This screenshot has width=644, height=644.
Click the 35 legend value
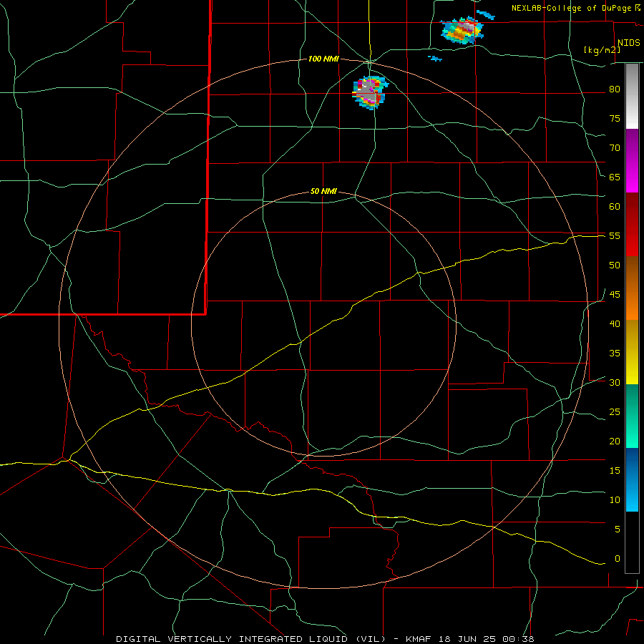coord(615,353)
